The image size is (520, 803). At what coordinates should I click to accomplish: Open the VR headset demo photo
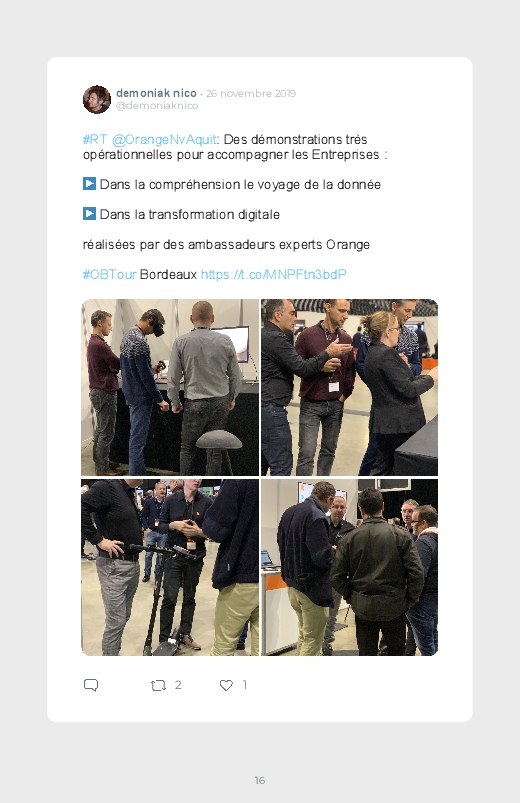(170, 388)
